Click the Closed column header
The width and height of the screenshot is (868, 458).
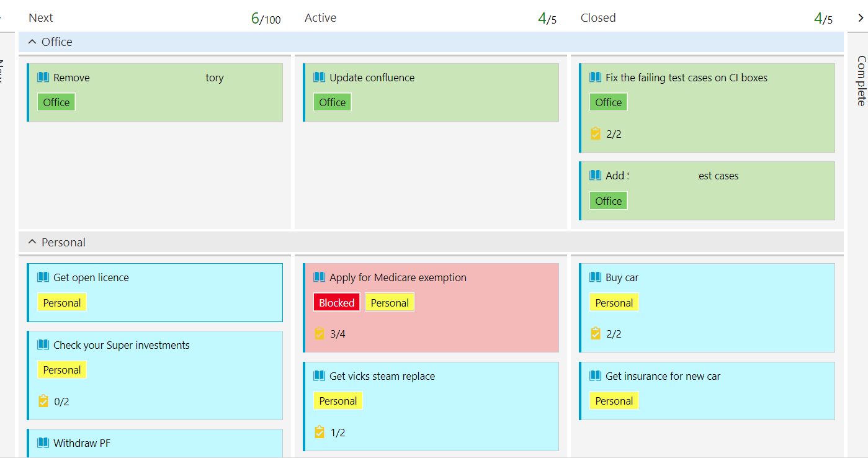(598, 18)
